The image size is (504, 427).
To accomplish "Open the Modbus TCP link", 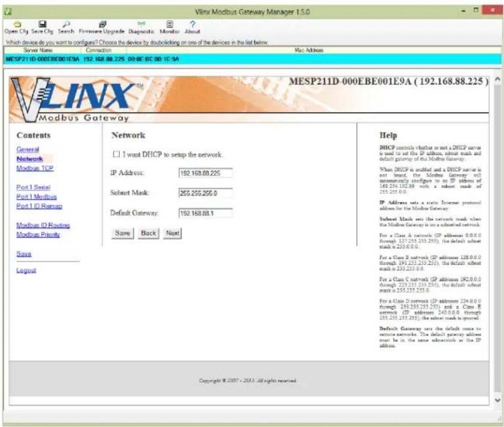I will pos(35,168).
